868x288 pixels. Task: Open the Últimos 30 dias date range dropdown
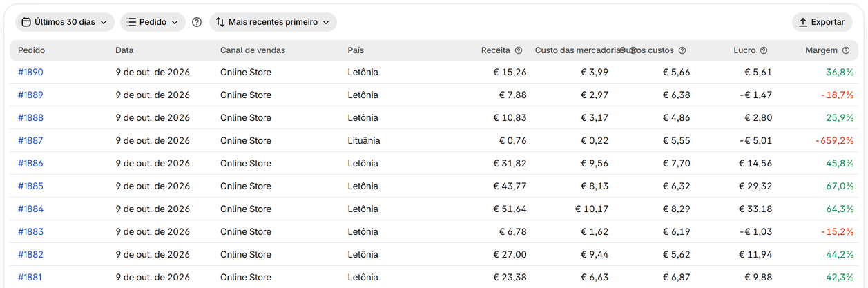65,22
